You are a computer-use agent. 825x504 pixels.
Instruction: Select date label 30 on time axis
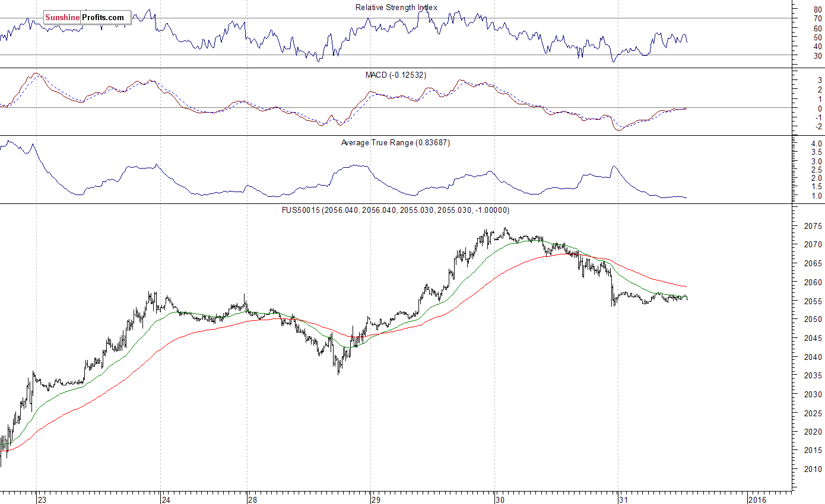[x=500, y=500]
